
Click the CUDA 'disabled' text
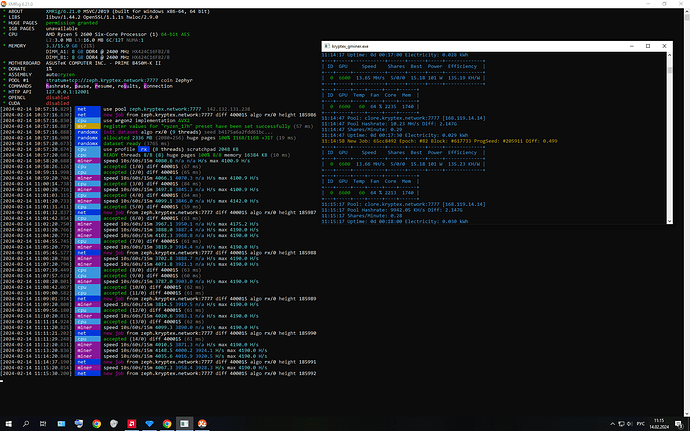(57, 103)
